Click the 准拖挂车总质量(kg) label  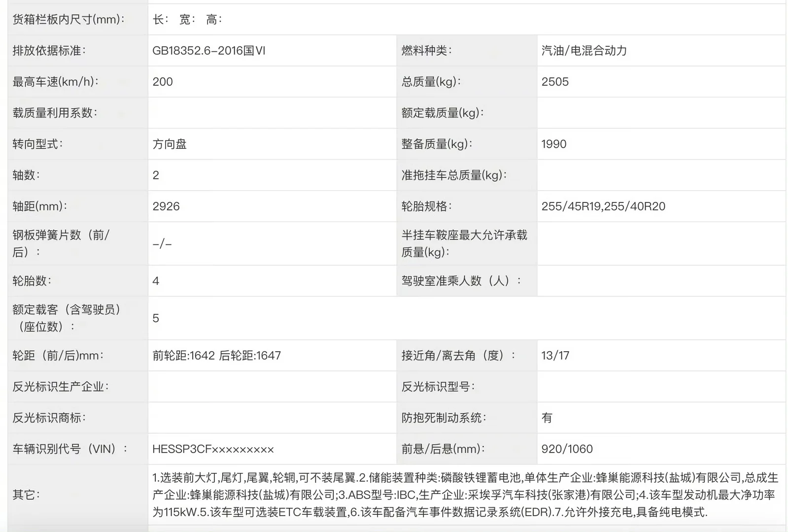pyautogui.click(x=454, y=175)
